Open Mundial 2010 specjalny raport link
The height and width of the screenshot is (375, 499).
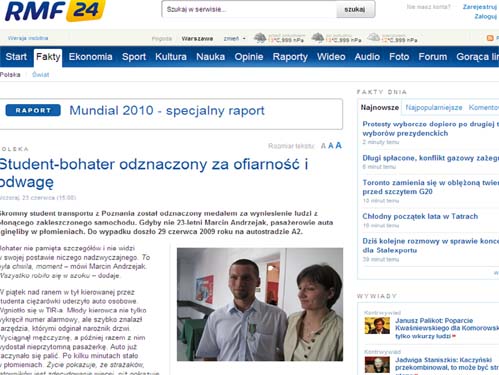[x=167, y=110]
